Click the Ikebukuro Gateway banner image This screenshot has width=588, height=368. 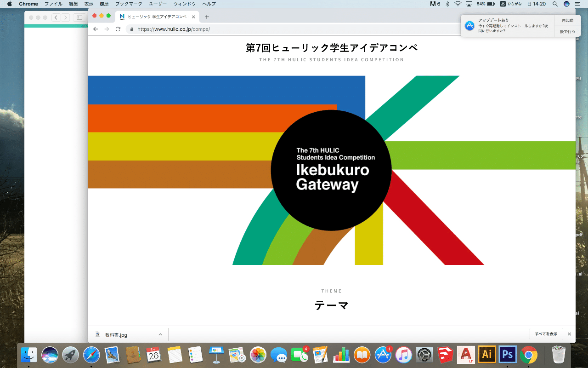(x=331, y=170)
